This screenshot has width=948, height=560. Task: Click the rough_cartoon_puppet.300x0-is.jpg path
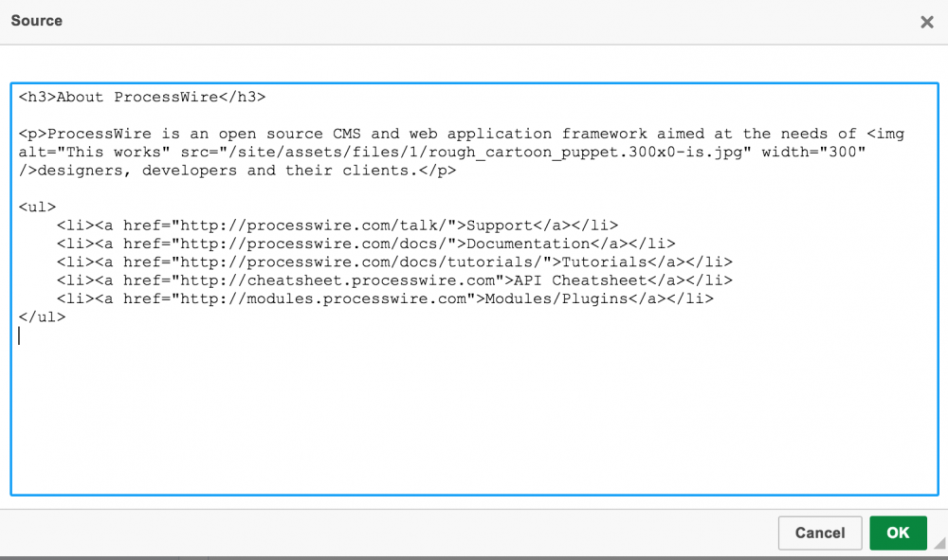(x=486, y=153)
